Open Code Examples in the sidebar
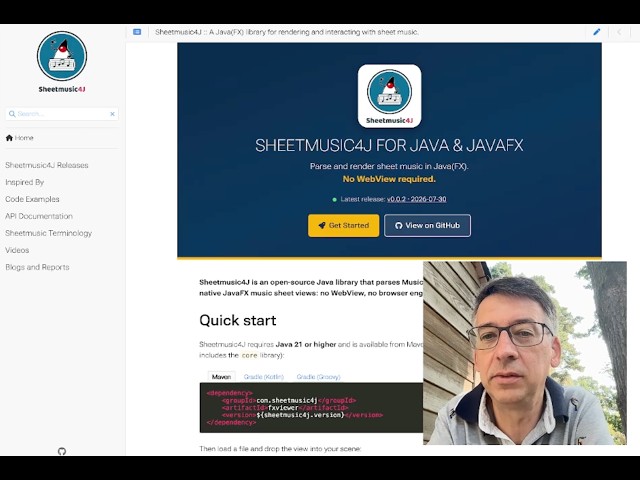The width and height of the screenshot is (640, 480). click(x=32, y=199)
